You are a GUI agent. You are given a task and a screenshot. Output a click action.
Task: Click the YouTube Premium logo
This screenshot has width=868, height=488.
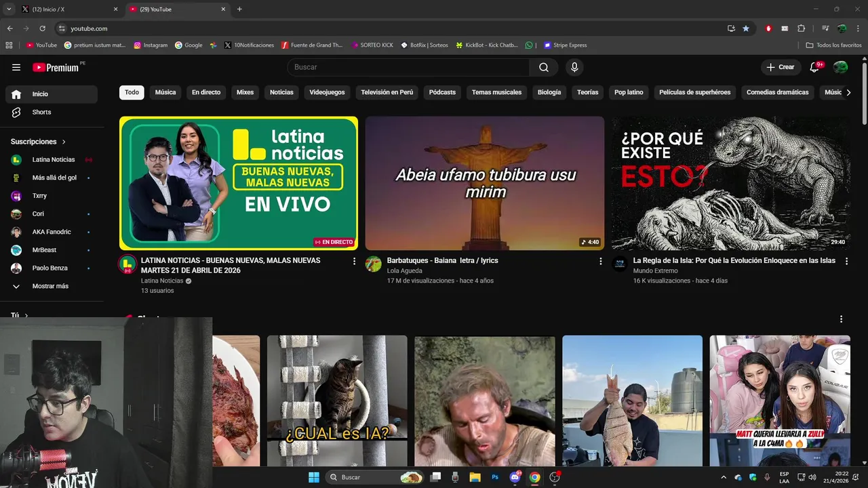point(57,67)
